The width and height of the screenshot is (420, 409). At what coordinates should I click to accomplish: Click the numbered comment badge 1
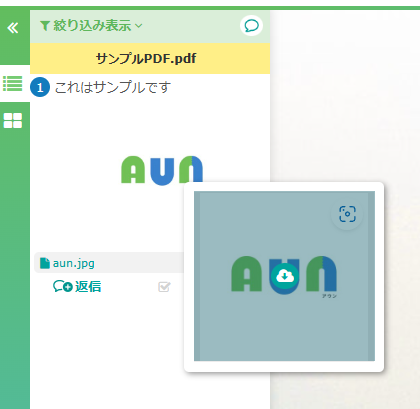pos(40,87)
